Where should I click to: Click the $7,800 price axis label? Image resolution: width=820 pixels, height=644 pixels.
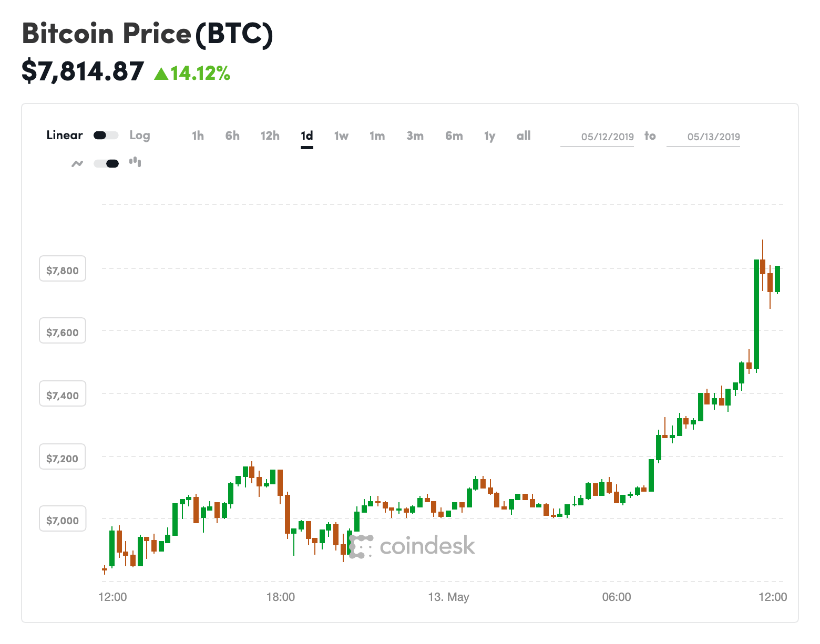click(62, 269)
